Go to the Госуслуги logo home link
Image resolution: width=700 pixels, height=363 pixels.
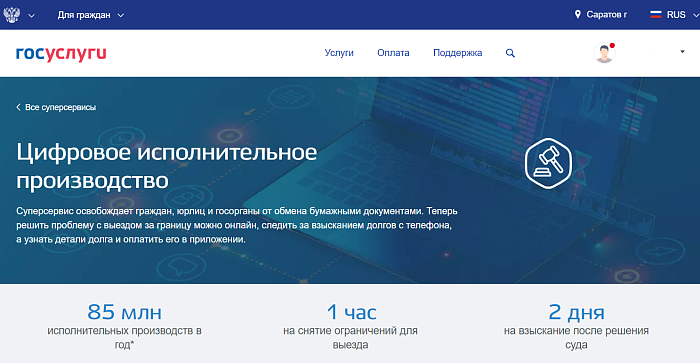[61, 53]
